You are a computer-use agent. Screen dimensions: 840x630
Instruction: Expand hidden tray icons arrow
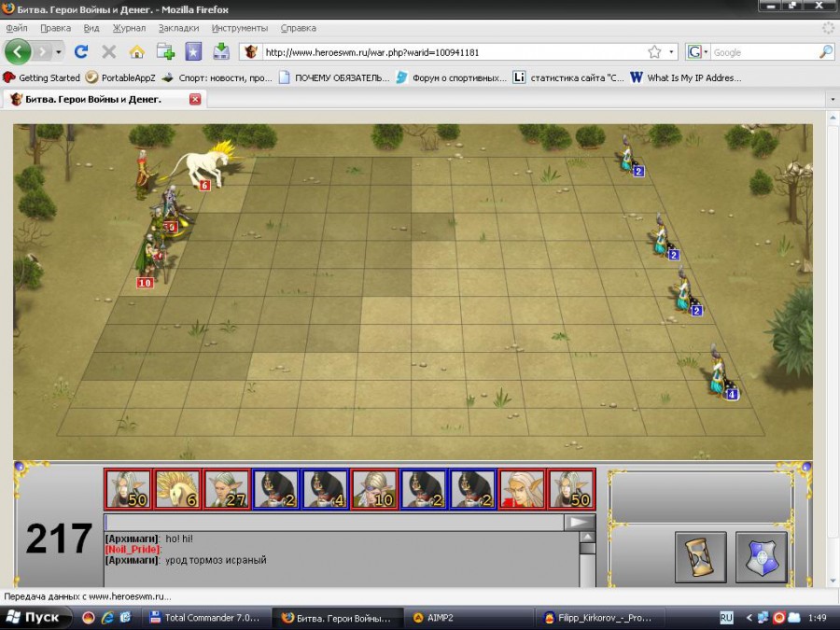coord(749,618)
